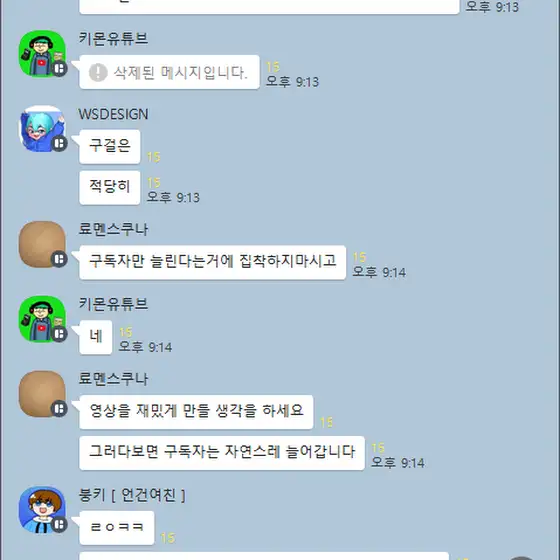Select 그러다보면 구독자는 자연스레 늘어갑니다 message
The image size is (560, 560).
coord(222,453)
